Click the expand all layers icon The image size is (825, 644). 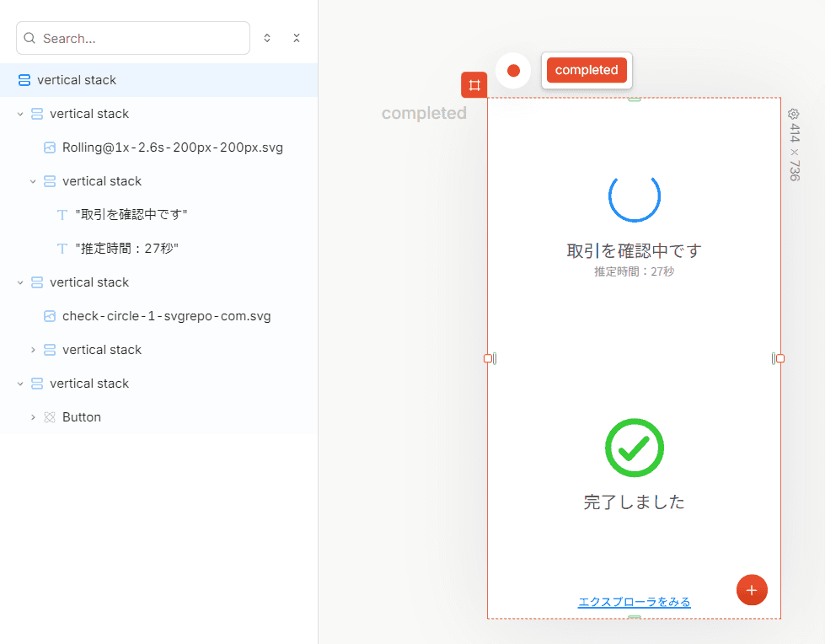[267, 38]
